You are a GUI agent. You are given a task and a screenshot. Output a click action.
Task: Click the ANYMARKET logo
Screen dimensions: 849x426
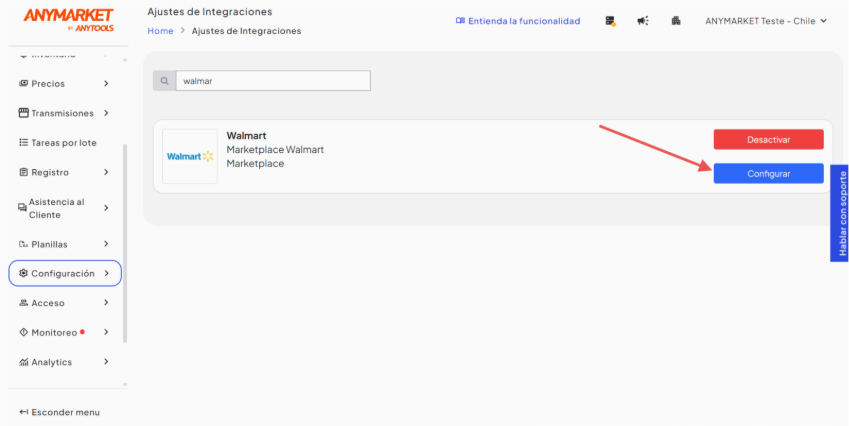[x=68, y=19]
